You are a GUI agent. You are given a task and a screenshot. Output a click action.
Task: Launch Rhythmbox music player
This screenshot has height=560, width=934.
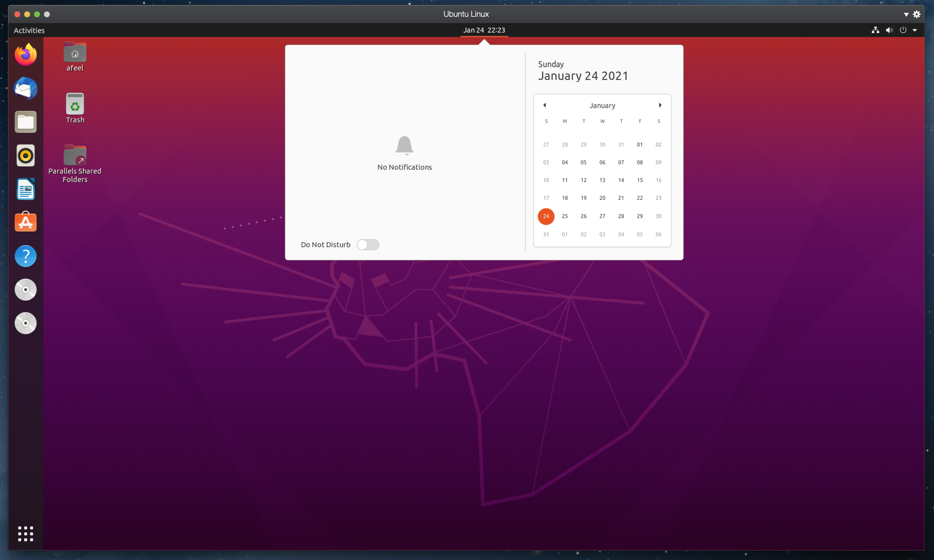[x=26, y=155]
